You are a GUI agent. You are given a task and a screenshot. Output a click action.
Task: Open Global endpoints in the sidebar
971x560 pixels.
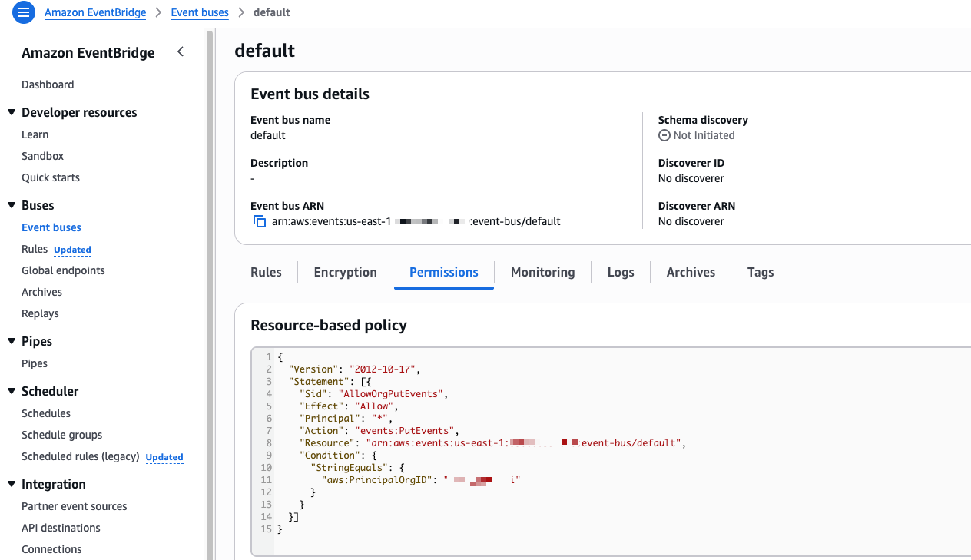[63, 270]
